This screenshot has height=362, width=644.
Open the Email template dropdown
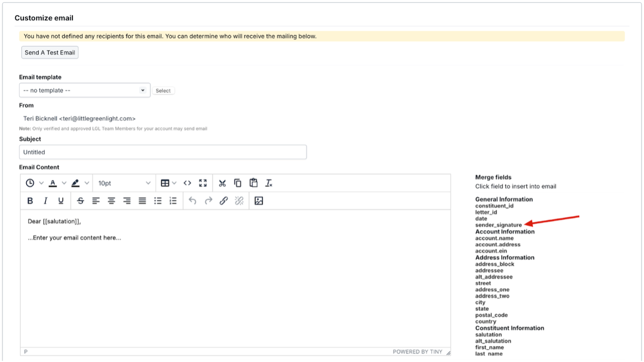coord(85,90)
